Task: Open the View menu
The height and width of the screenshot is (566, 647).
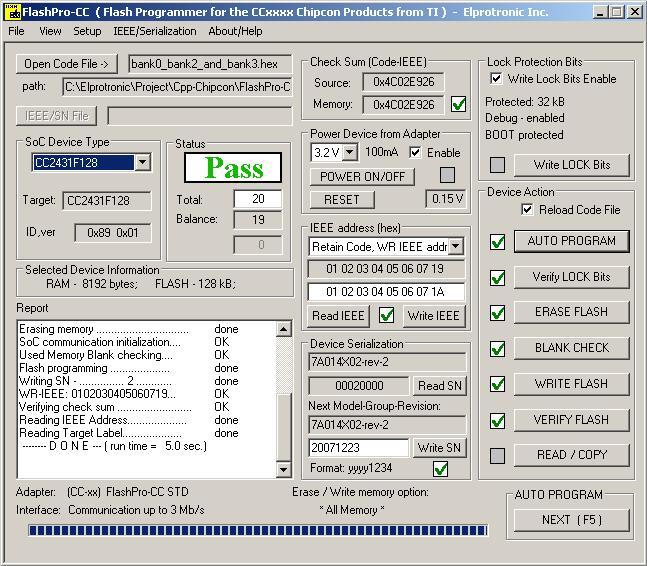Action: (x=50, y=31)
